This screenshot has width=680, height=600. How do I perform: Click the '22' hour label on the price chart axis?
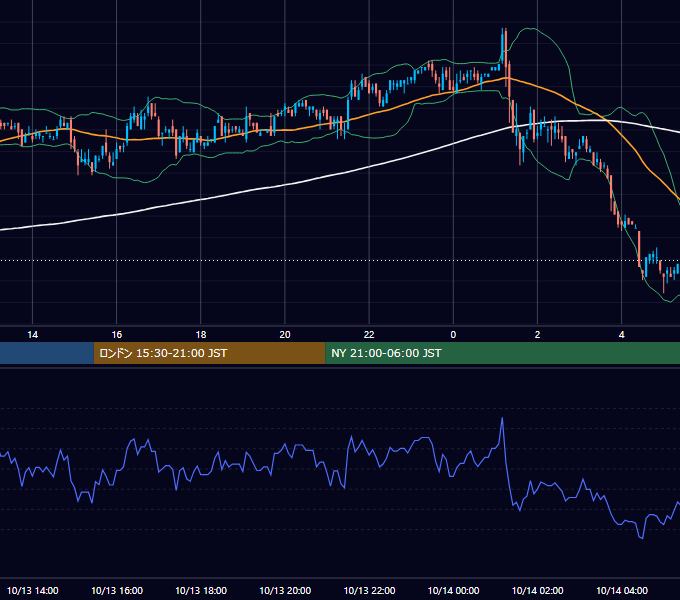pos(369,335)
